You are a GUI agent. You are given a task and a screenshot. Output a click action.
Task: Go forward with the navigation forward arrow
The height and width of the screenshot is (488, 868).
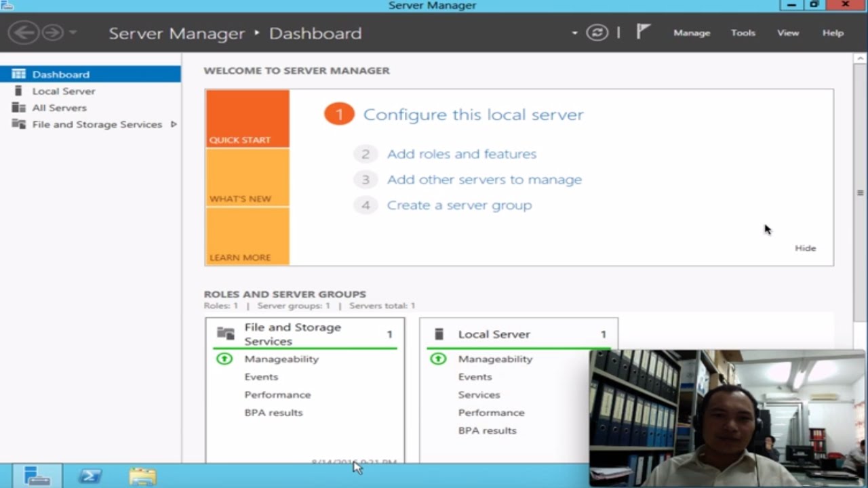pyautogui.click(x=53, y=33)
